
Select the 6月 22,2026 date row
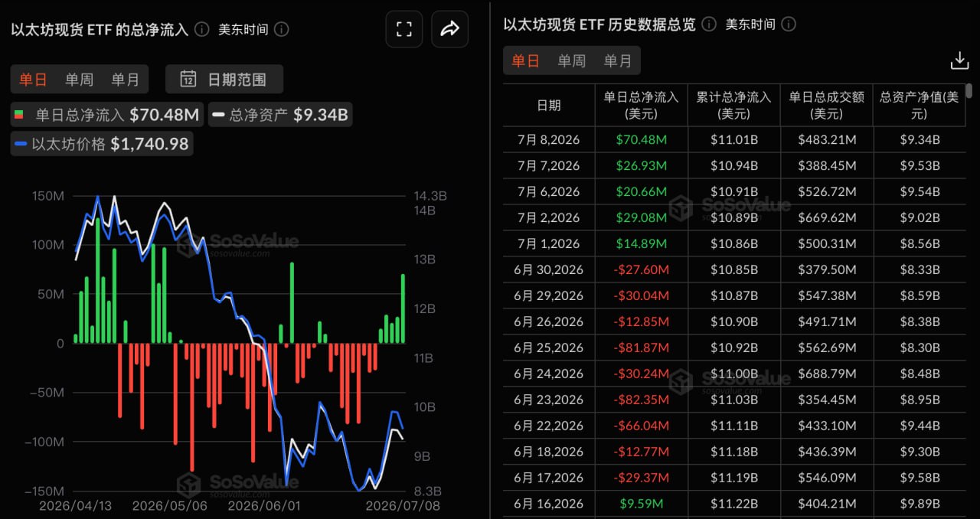point(549,426)
